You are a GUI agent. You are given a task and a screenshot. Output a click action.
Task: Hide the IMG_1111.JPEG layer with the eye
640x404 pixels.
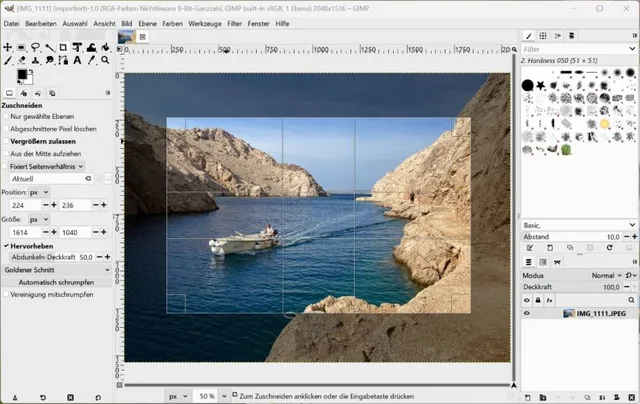[x=527, y=313]
